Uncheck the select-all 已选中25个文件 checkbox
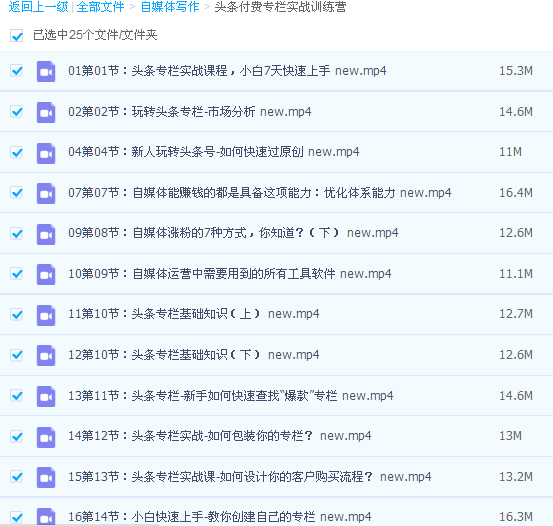 click(x=17, y=36)
